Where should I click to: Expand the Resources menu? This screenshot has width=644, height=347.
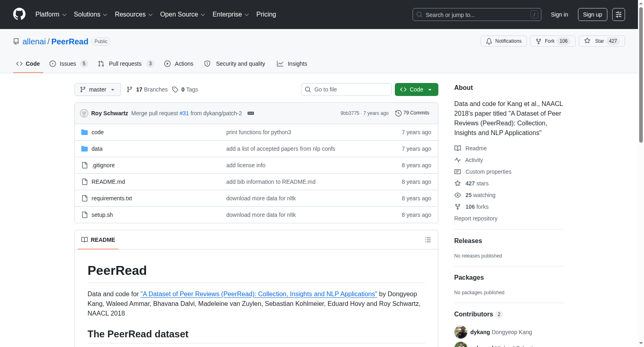pos(134,15)
